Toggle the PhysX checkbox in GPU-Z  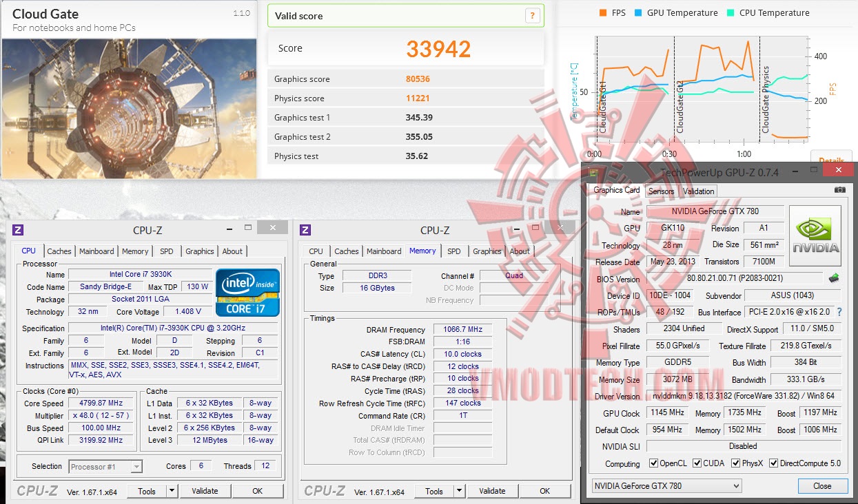(x=736, y=463)
